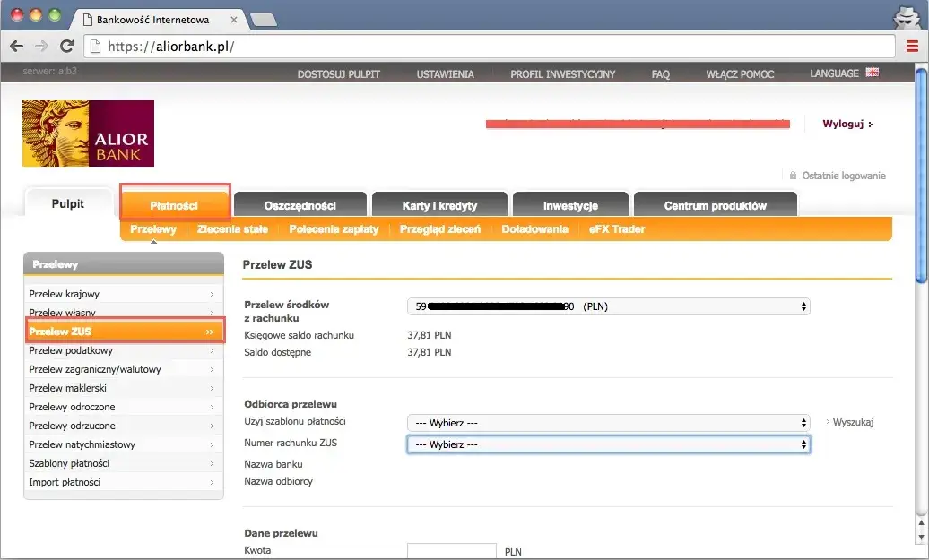929x560 pixels.
Task: Select Przelew krajowy in sidebar
Action: click(122, 294)
